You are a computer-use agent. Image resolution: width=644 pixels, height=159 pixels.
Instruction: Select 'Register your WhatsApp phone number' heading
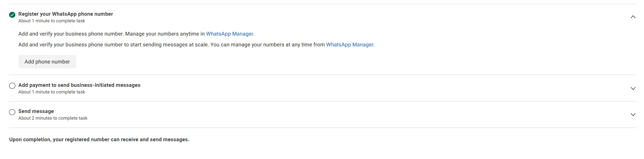click(66, 14)
